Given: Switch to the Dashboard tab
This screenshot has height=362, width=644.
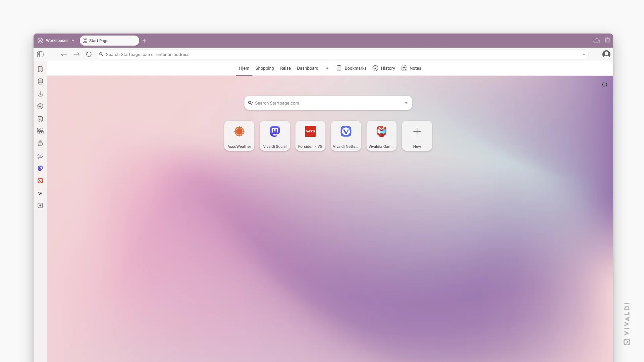Looking at the screenshot, I should click(307, 68).
